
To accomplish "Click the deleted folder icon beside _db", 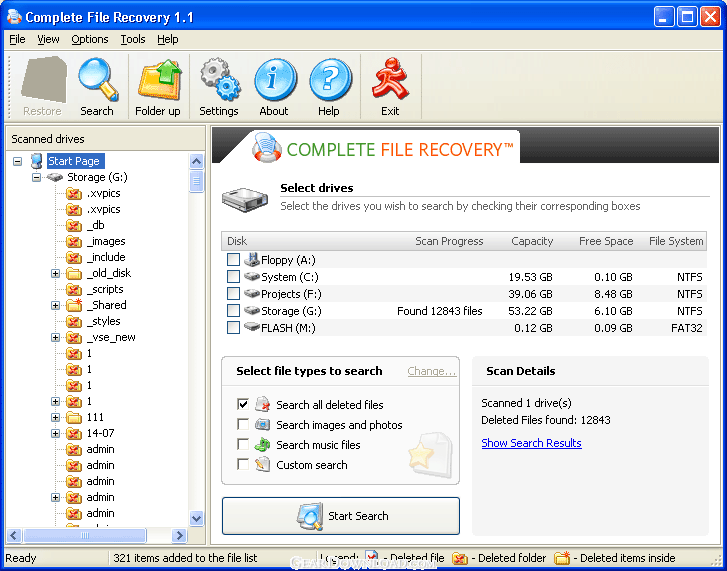I will (74, 226).
